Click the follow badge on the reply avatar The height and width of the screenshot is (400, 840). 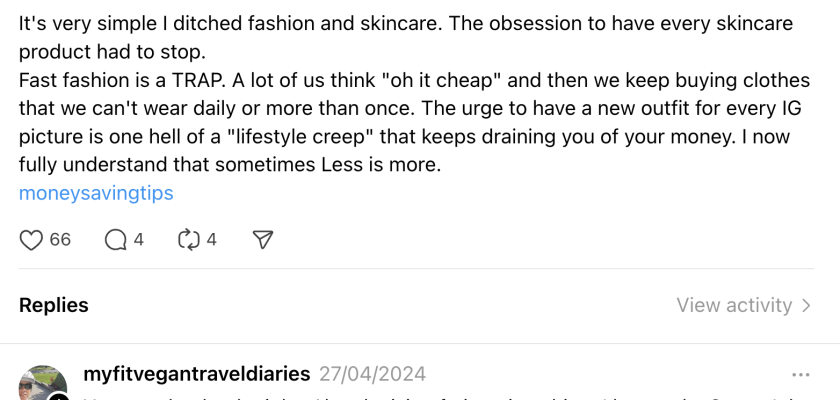click(59, 397)
